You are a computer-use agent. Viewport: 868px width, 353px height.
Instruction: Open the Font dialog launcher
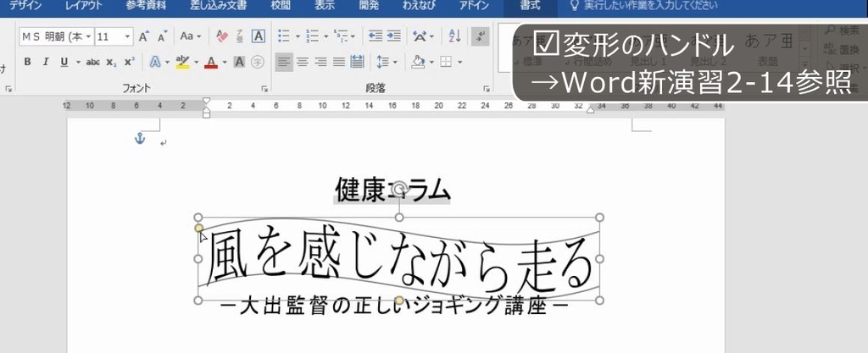(x=264, y=88)
